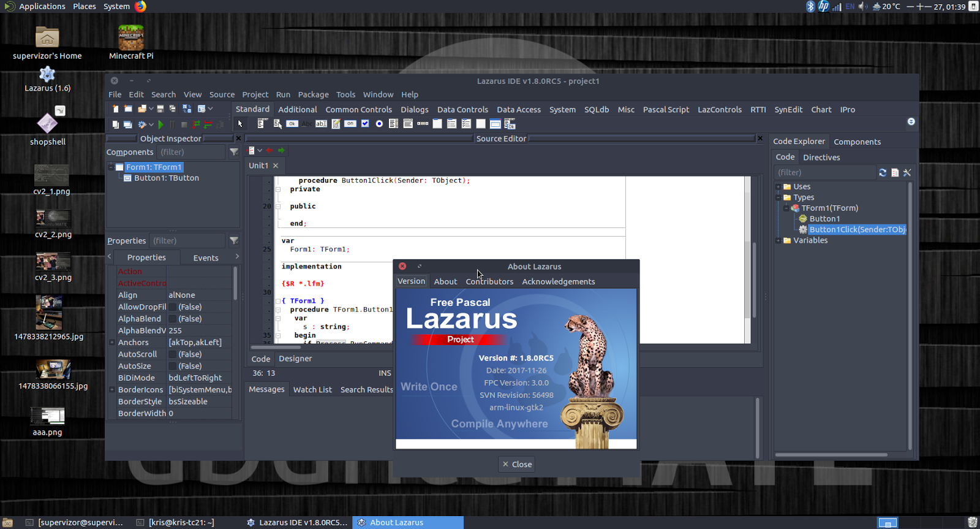Pick the TEdit component icon
980x529 pixels.
pos(321,124)
